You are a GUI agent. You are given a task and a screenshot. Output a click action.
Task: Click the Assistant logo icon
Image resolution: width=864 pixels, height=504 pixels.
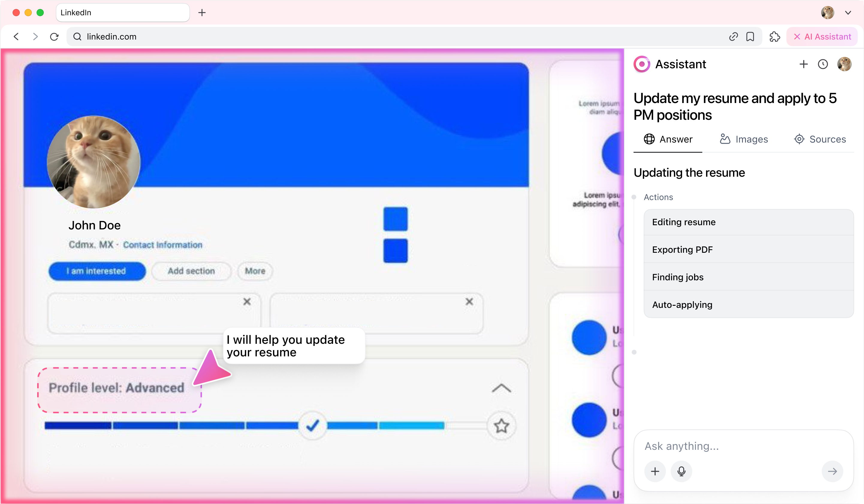[x=642, y=64]
